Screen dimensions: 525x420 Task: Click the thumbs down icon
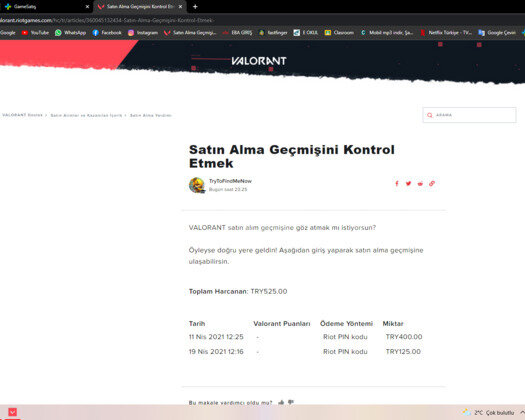pyautogui.click(x=291, y=402)
